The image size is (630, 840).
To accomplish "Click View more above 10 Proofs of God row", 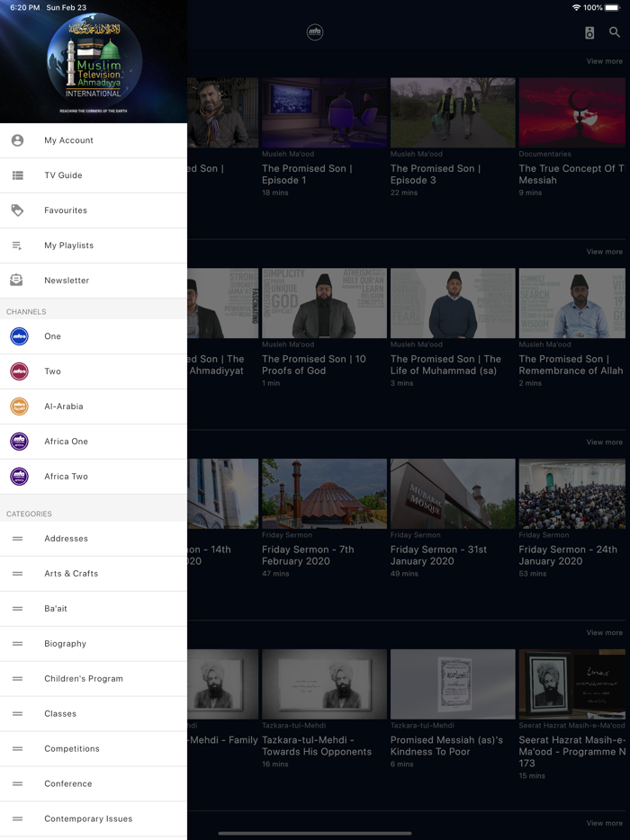I will (x=604, y=252).
